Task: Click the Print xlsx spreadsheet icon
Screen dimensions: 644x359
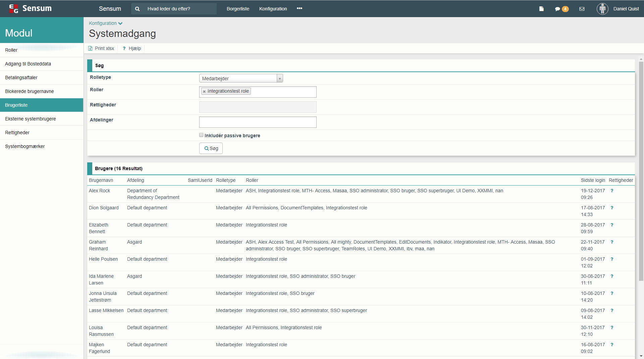Action: 90,48
